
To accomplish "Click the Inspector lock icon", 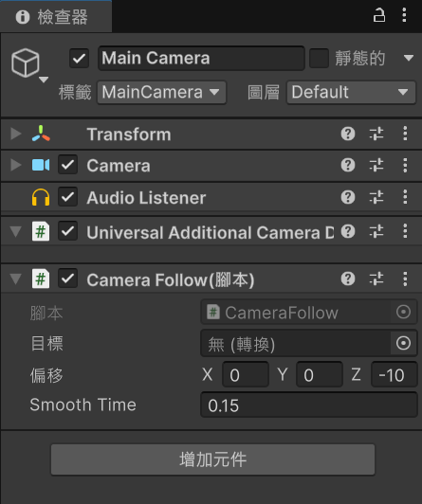I will tap(379, 15).
